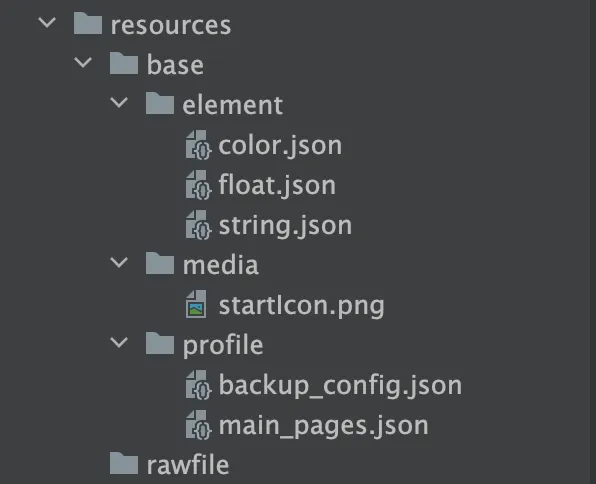Select the rawfile folder label

point(188,465)
